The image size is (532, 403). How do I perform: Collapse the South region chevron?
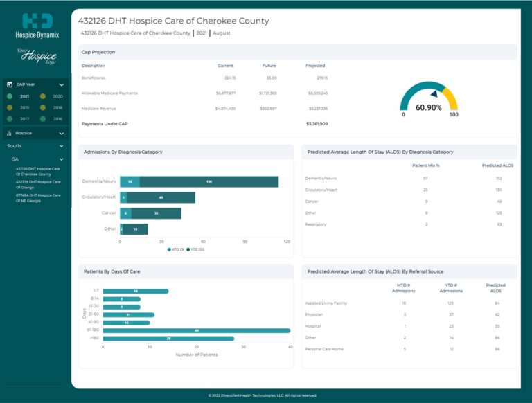click(x=62, y=146)
